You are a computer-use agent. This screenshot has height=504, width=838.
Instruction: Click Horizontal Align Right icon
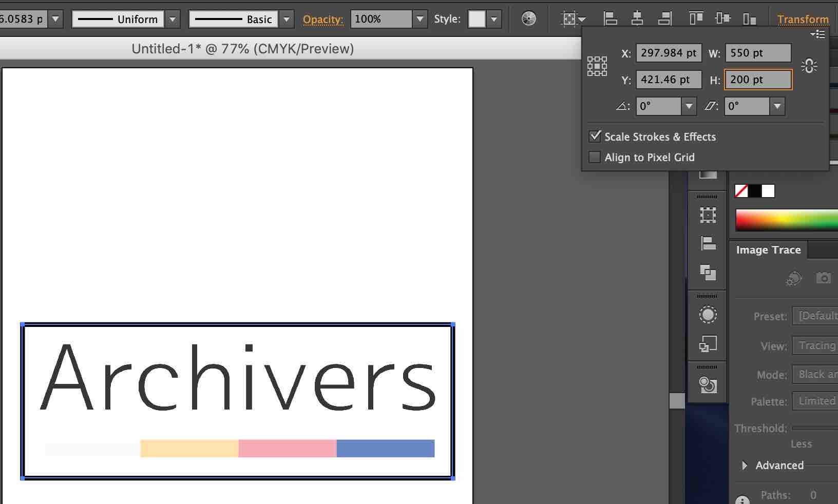click(665, 19)
